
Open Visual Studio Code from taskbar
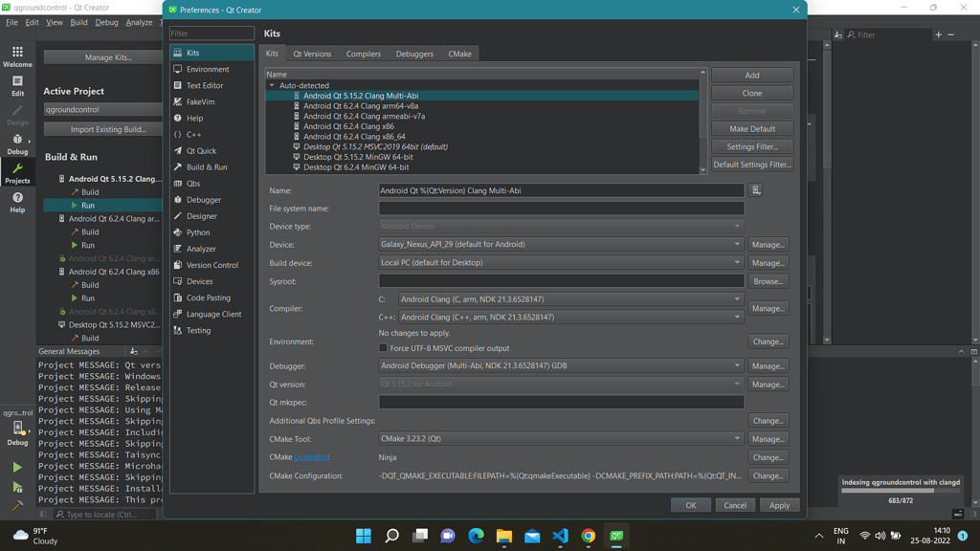[561, 536]
